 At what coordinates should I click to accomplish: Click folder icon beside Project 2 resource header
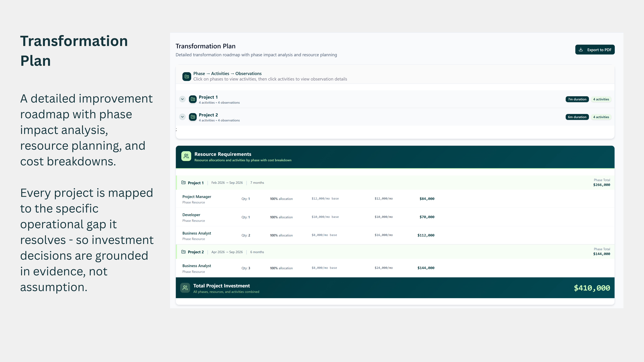click(184, 252)
